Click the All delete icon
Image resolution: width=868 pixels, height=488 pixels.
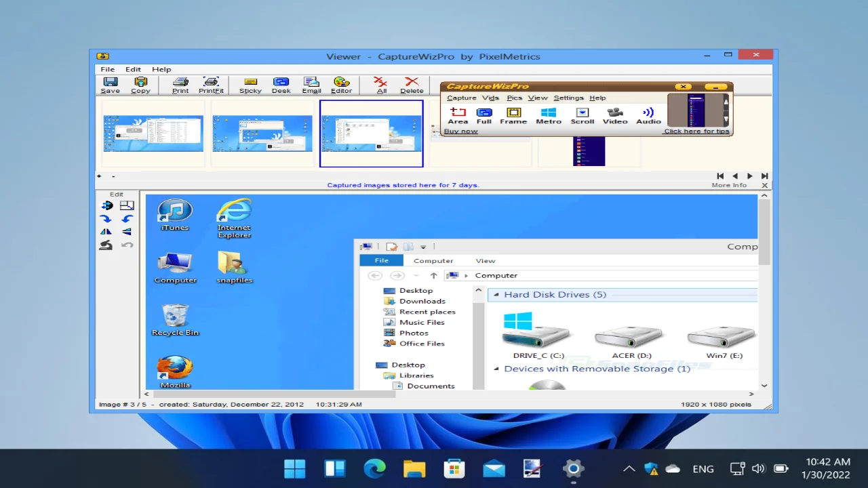381,85
